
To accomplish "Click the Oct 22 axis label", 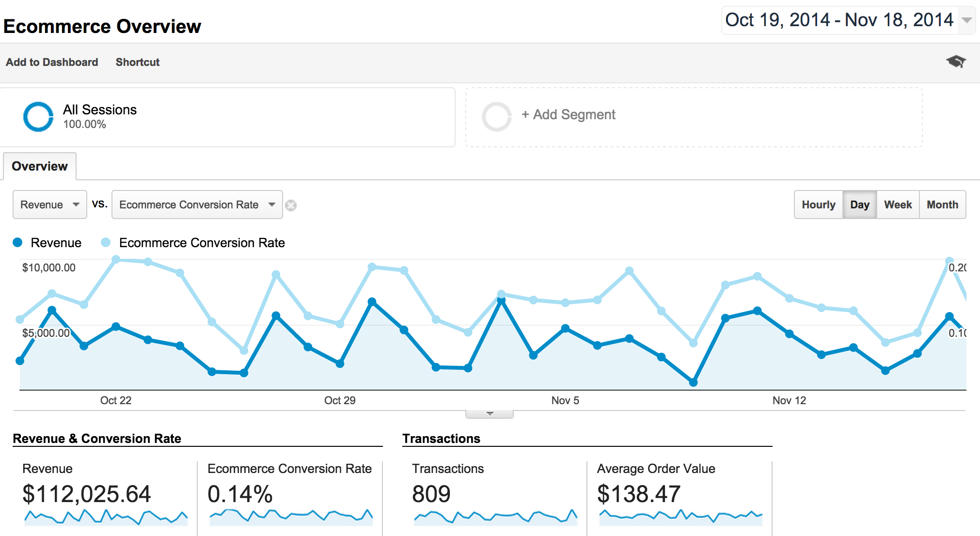I will point(116,400).
